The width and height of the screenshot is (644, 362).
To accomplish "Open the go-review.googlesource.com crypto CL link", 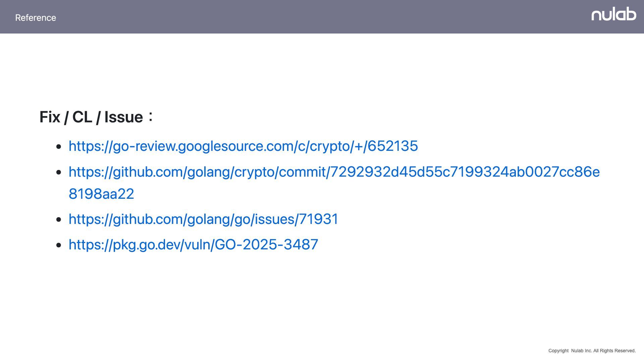I will point(243,146).
